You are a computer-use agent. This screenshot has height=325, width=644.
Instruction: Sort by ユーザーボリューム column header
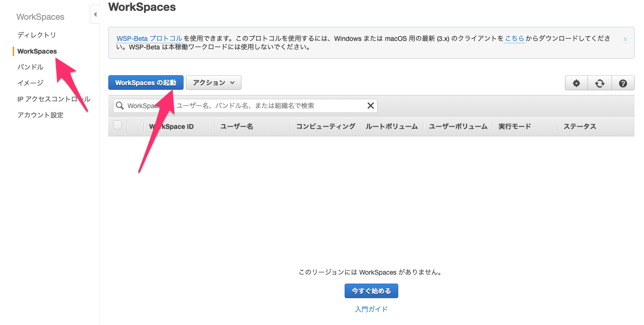pyautogui.click(x=458, y=127)
